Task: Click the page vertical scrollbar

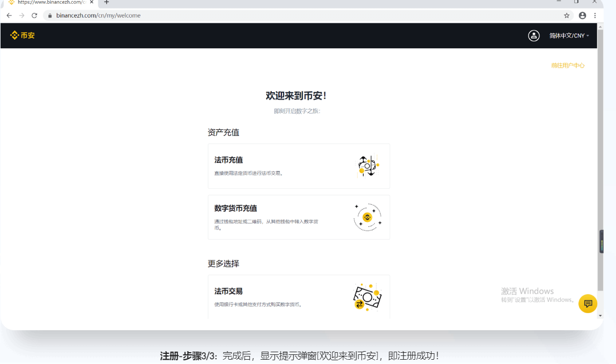Action: coord(600,161)
